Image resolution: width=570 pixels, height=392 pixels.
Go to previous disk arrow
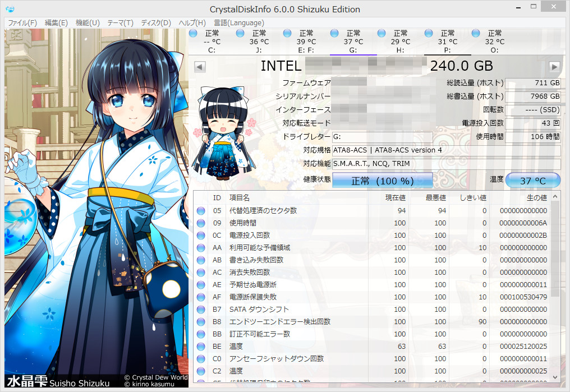click(x=200, y=67)
